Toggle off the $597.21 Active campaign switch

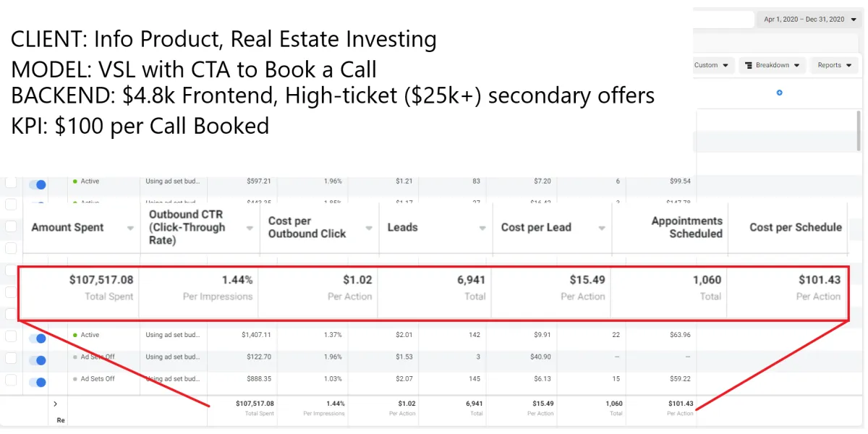37,184
